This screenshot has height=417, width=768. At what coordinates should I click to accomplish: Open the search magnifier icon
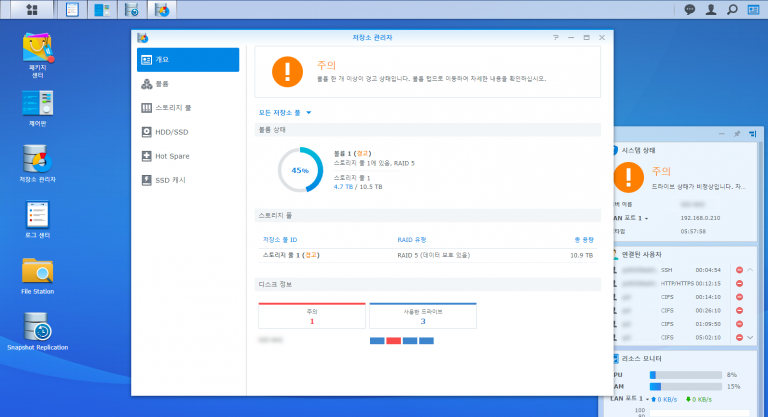[x=732, y=9]
